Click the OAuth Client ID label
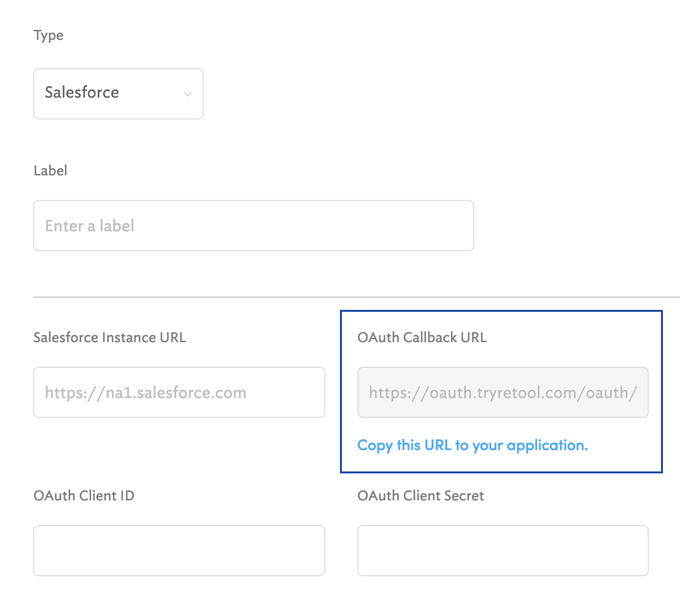 click(x=84, y=496)
